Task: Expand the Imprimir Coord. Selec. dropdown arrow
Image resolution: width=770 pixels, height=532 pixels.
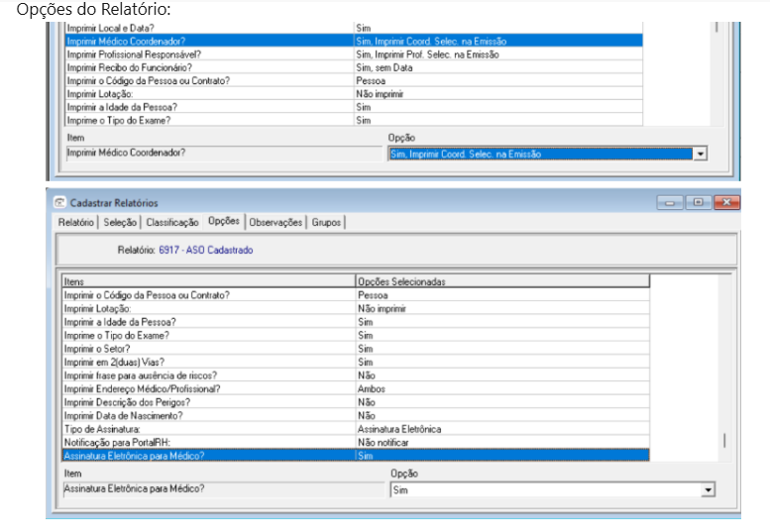Action: 702,155
